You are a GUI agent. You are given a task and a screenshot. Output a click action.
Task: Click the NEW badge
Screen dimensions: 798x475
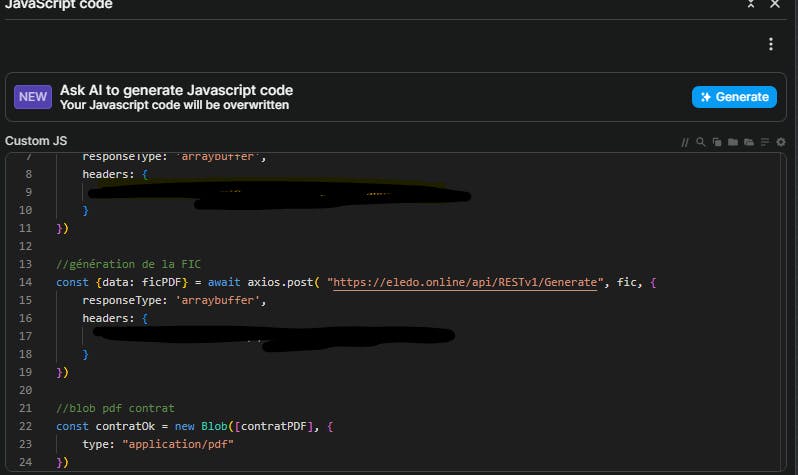tap(33, 97)
